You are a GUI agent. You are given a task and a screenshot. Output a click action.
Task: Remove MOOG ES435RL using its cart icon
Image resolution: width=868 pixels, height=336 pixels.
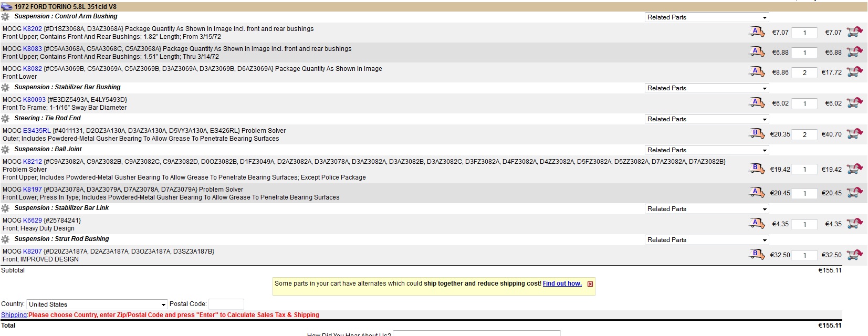(x=854, y=133)
